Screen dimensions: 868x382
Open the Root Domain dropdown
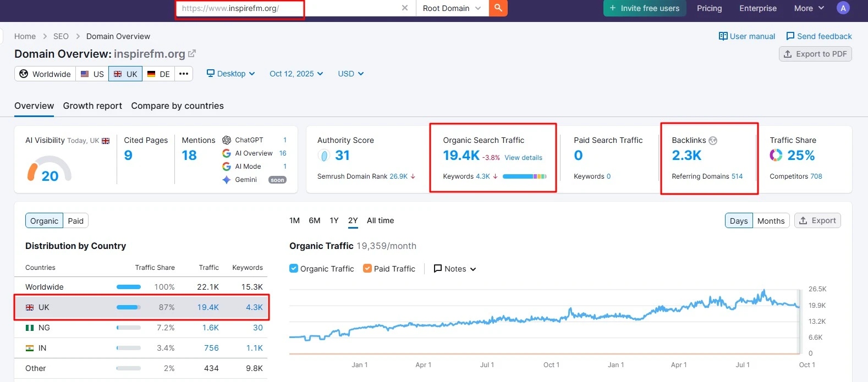[452, 8]
